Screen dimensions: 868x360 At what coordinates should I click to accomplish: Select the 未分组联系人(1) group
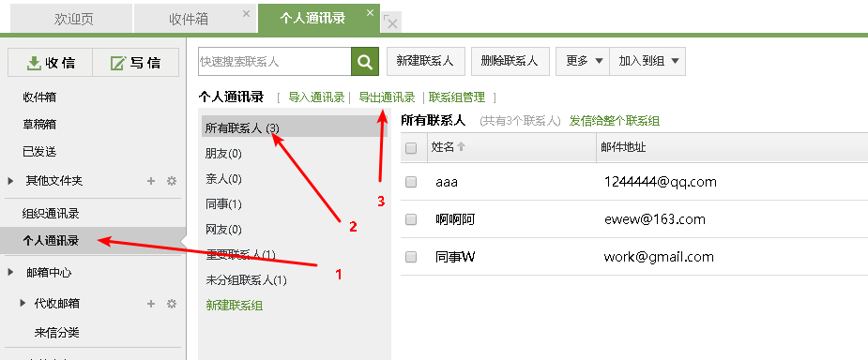(x=247, y=280)
